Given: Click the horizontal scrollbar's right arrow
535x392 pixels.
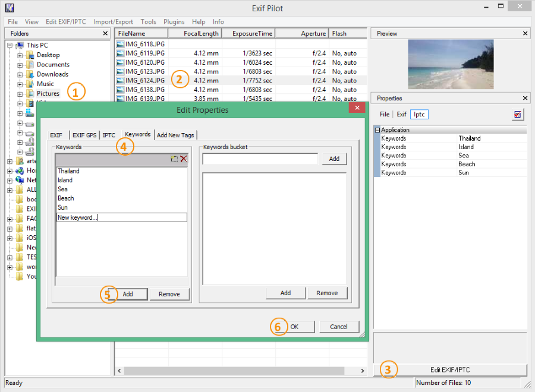Looking at the screenshot, I should 363,371.
